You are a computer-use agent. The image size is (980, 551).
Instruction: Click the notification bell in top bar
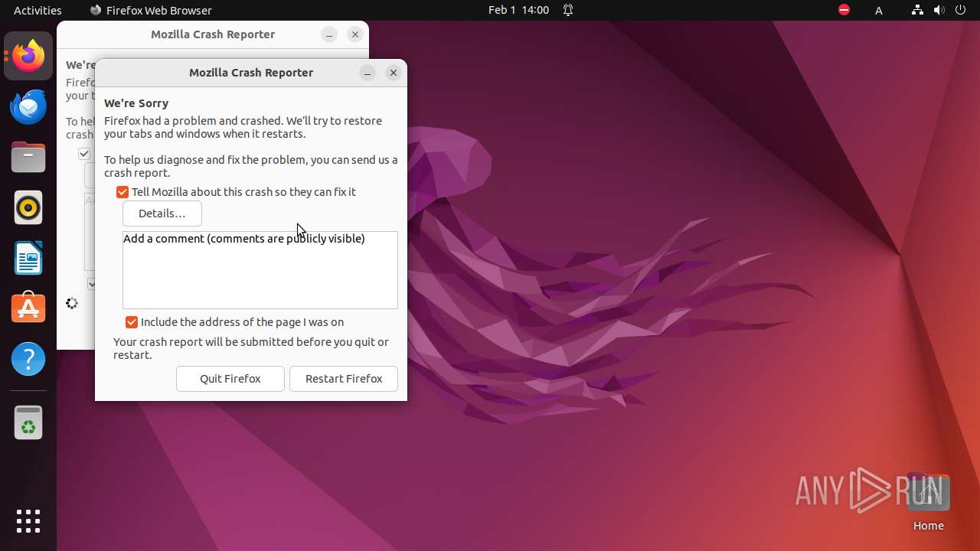click(568, 10)
